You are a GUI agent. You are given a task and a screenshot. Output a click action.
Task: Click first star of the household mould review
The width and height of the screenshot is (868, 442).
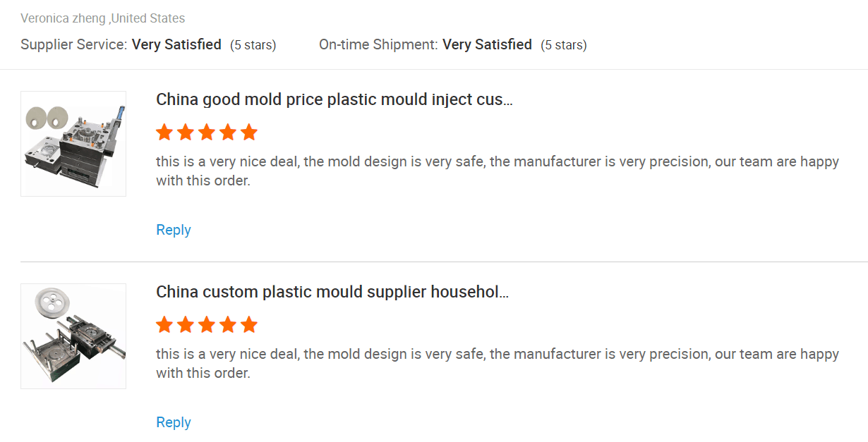click(x=164, y=325)
